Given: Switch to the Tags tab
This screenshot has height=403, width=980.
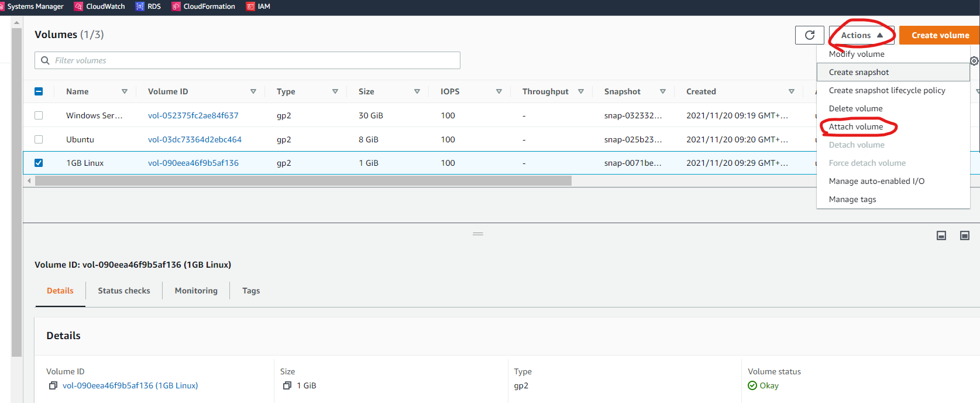Looking at the screenshot, I should (251, 291).
